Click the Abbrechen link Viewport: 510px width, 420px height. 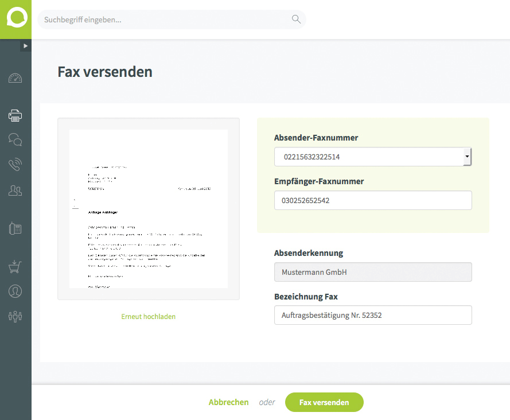click(228, 402)
